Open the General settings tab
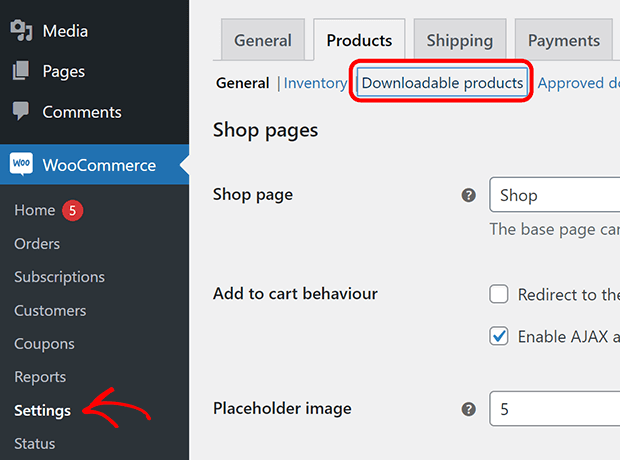This screenshot has height=460, width=620. (x=263, y=40)
